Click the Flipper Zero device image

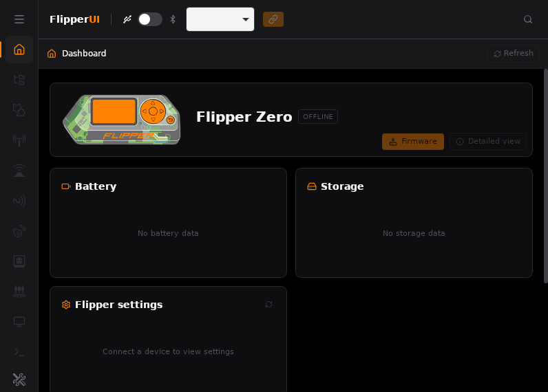(x=122, y=120)
